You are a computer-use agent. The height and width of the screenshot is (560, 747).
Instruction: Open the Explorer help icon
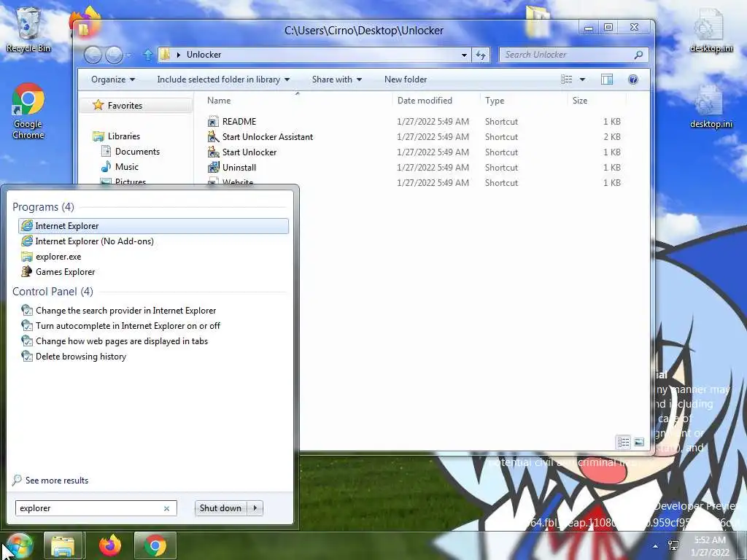pyautogui.click(x=632, y=79)
